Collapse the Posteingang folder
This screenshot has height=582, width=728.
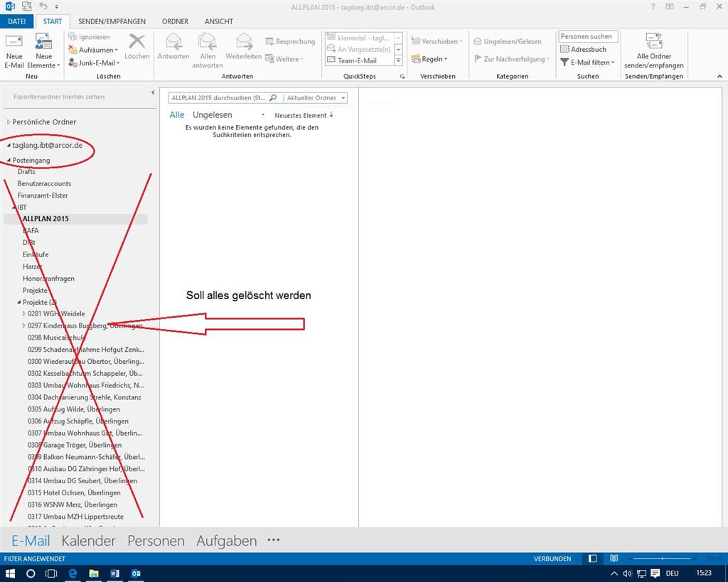[x=9, y=160]
